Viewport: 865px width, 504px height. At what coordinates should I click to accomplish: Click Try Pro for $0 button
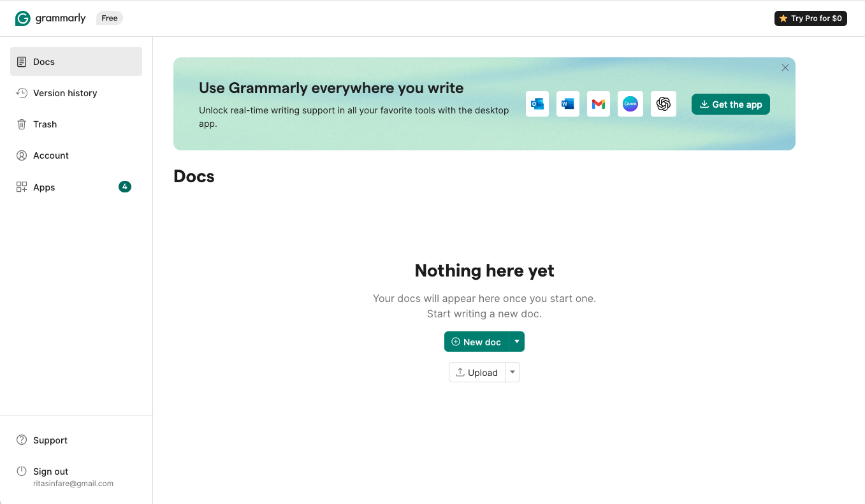[810, 18]
